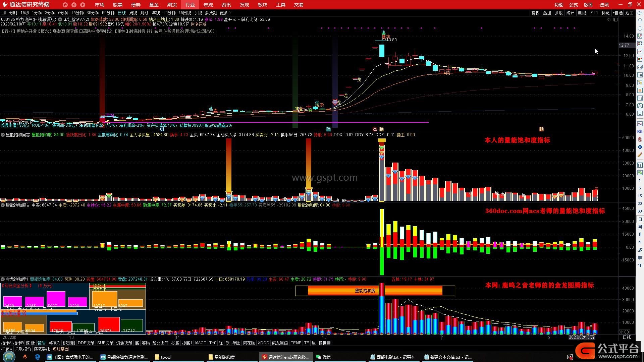
Task: Click the up-arrow icon in right sidebar
Action: (640, 21)
